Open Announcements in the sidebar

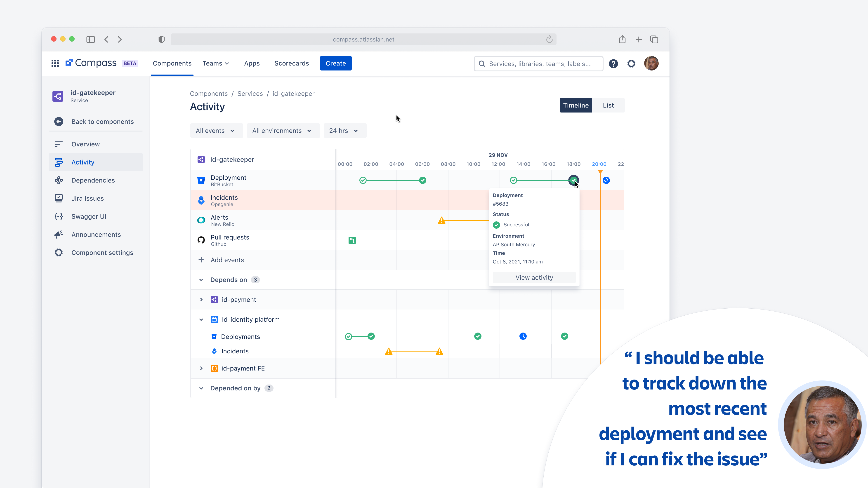[96, 235]
